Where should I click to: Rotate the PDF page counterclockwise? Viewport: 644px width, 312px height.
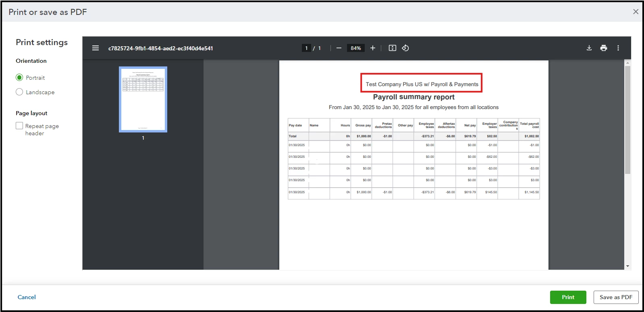(405, 48)
